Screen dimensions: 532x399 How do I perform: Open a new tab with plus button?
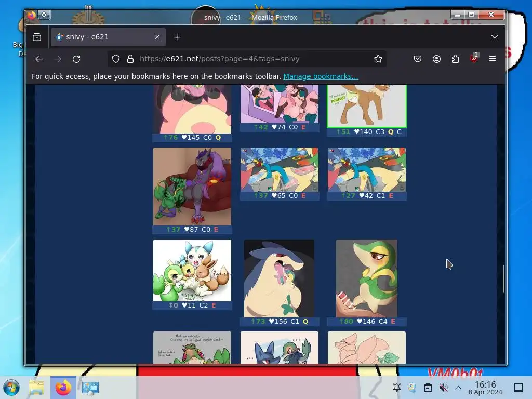point(177,37)
